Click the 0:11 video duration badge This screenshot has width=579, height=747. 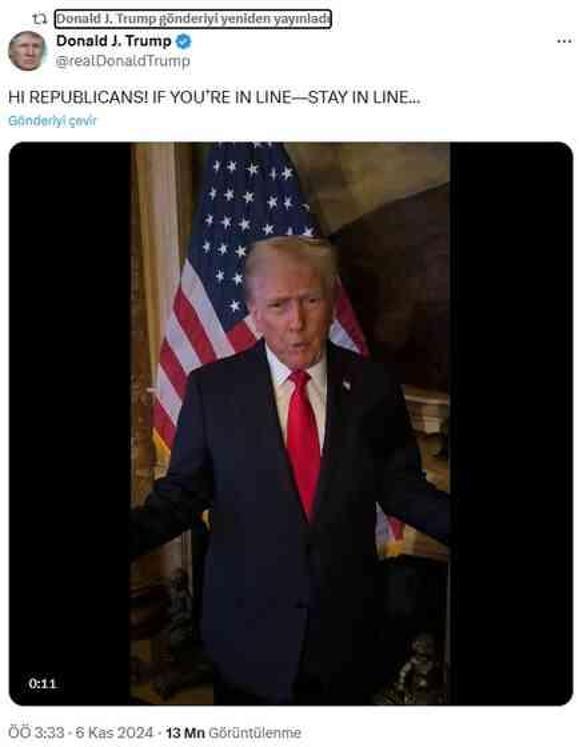click(42, 684)
